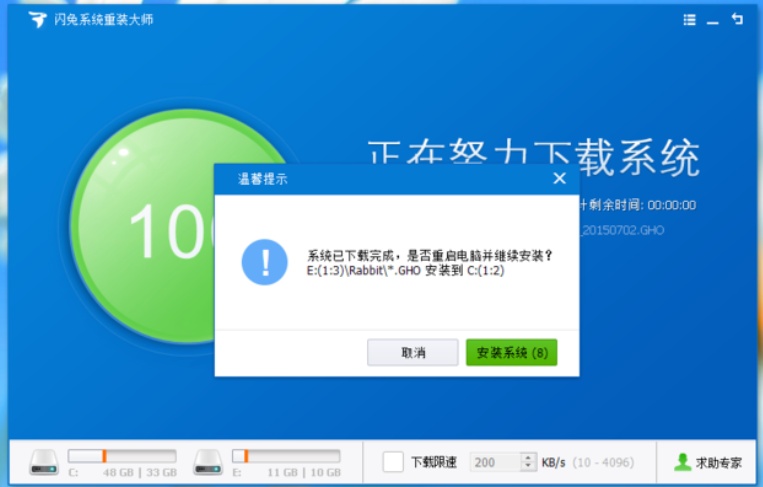Click the blue exclamation mark icon

pyautogui.click(x=265, y=262)
